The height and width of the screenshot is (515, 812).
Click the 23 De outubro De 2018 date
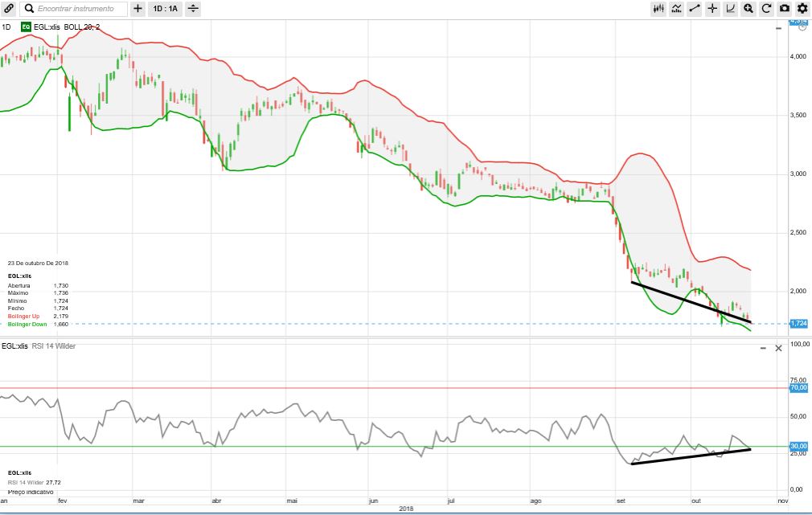coord(38,264)
